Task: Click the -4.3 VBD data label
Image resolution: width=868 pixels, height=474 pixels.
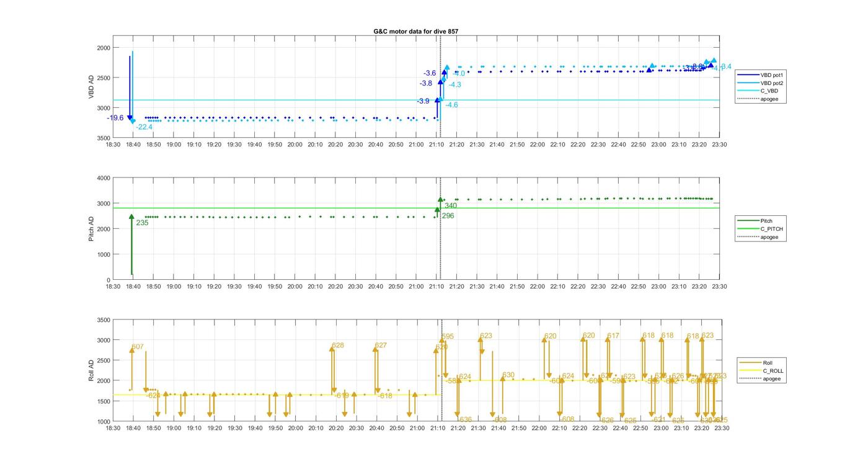Action: [x=454, y=85]
